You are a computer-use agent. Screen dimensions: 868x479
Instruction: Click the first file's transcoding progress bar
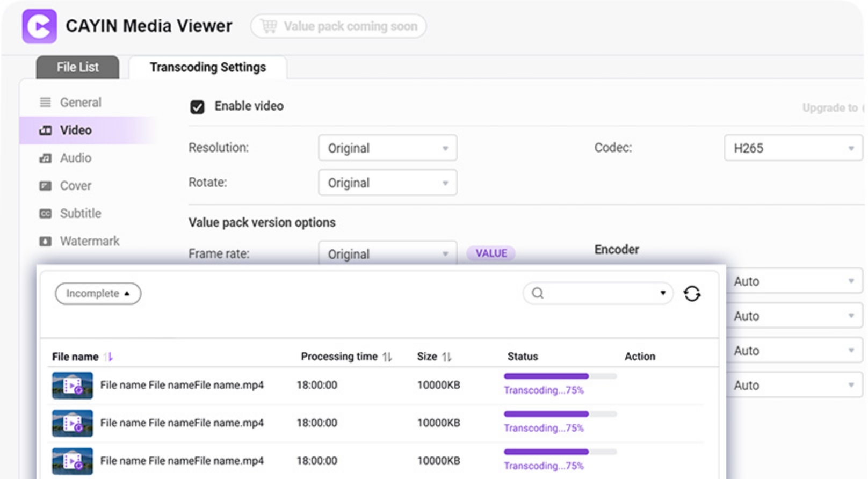[560, 376]
